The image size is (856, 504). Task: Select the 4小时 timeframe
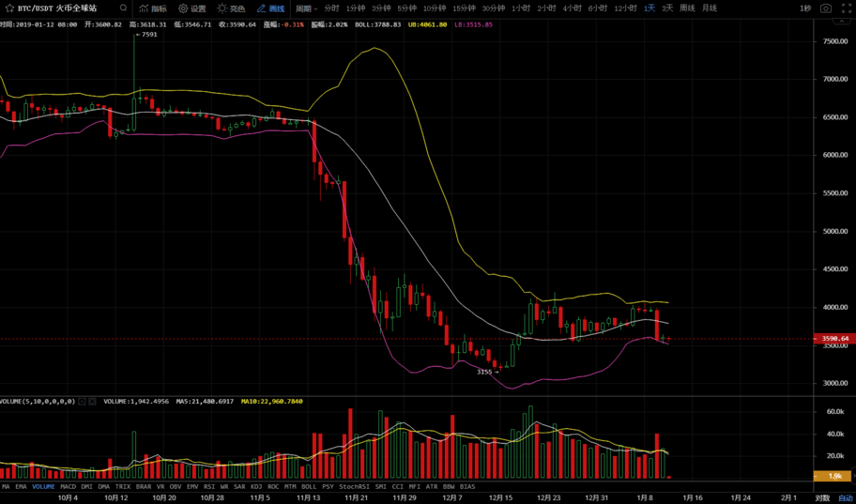pyautogui.click(x=572, y=8)
